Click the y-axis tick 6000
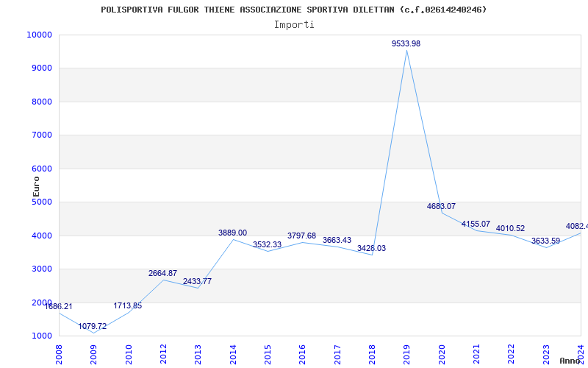This screenshot has height=368, width=588. coord(42,169)
